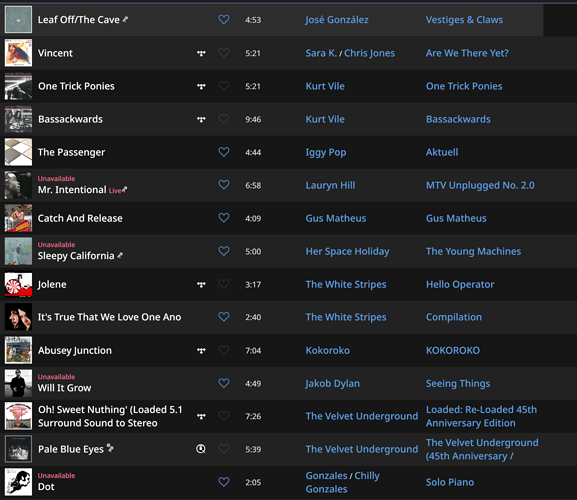Click the Tidal icon on Bassackwards row

[201, 120]
